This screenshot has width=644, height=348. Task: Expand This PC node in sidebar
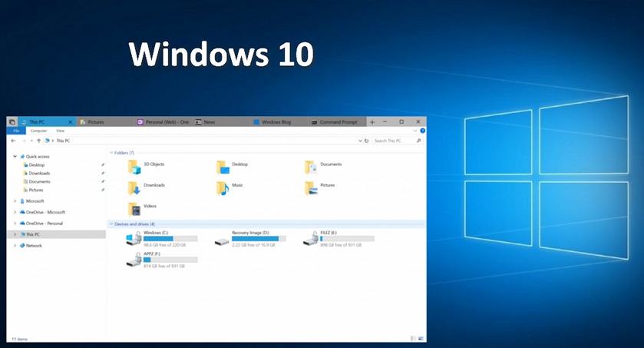tap(15, 234)
